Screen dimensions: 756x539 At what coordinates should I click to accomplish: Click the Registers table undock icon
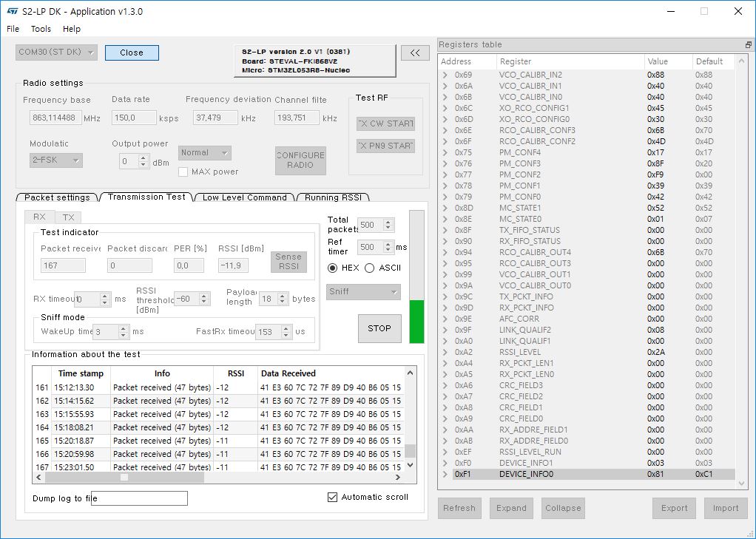[748, 44]
